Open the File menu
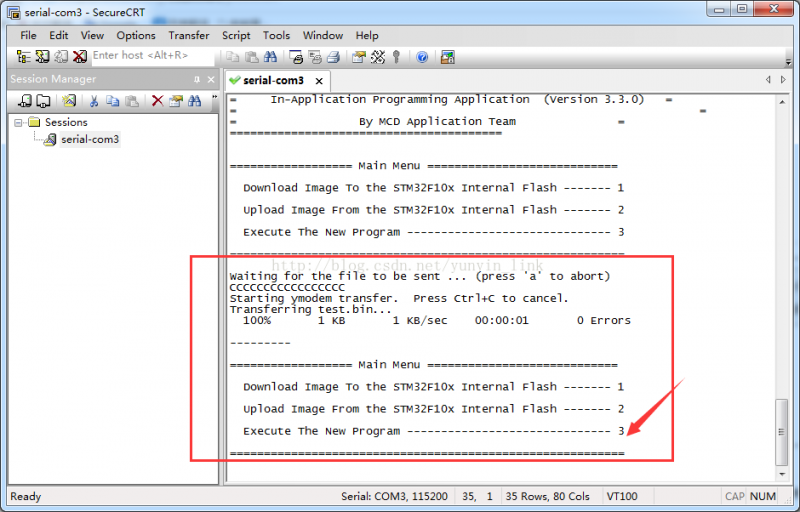800x512 pixels. tap(28, 35)
